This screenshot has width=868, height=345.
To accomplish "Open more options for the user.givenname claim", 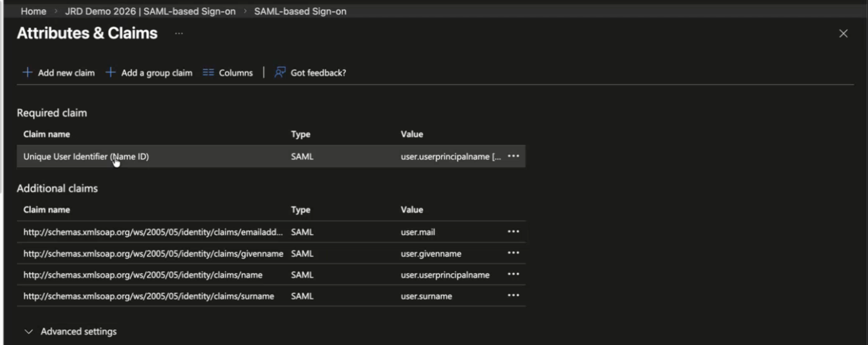I will [513, 253].
